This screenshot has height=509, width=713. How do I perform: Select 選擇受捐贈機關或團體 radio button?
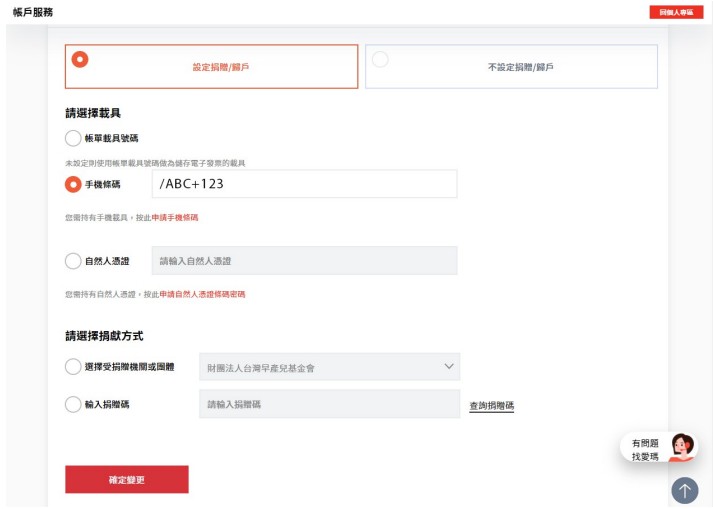(x=73, y=367)
